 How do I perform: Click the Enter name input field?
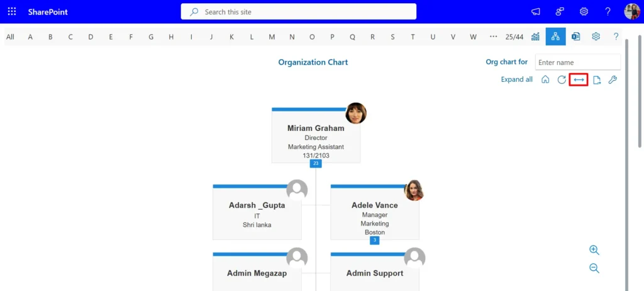pos(577,62)
